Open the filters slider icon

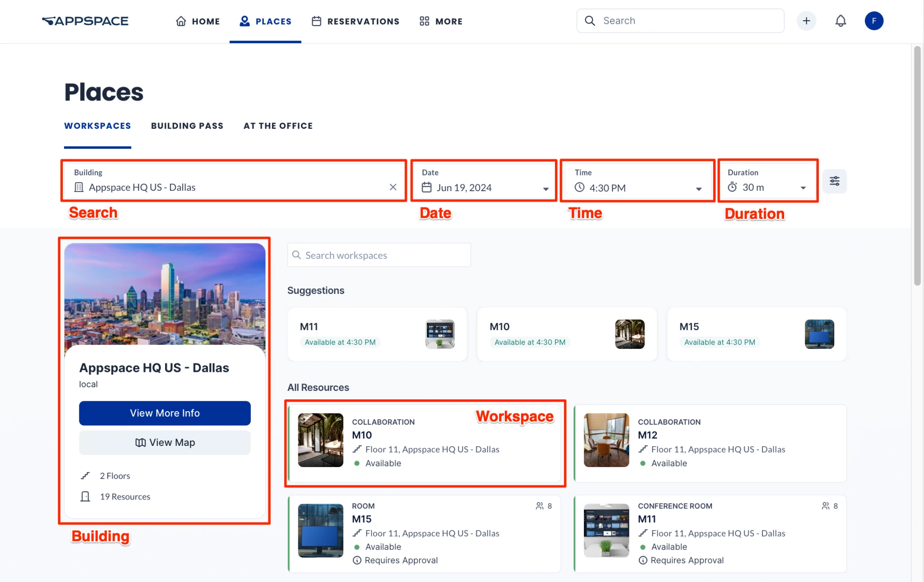(835, 181)
